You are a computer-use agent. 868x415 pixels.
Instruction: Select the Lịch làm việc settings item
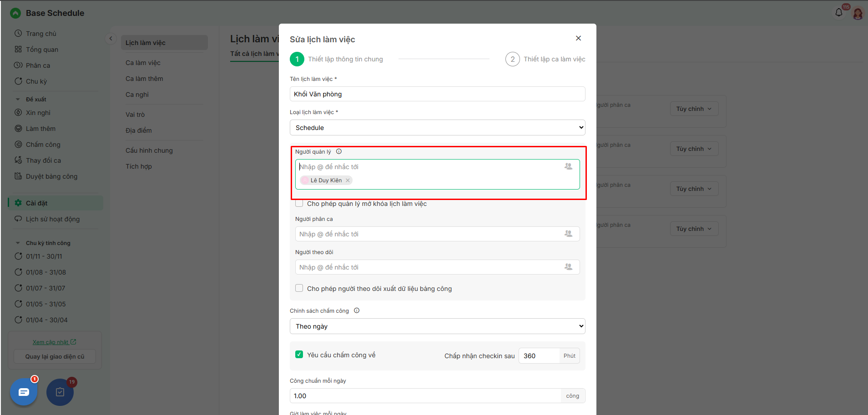pyautogui.click(x=164, y=43)
